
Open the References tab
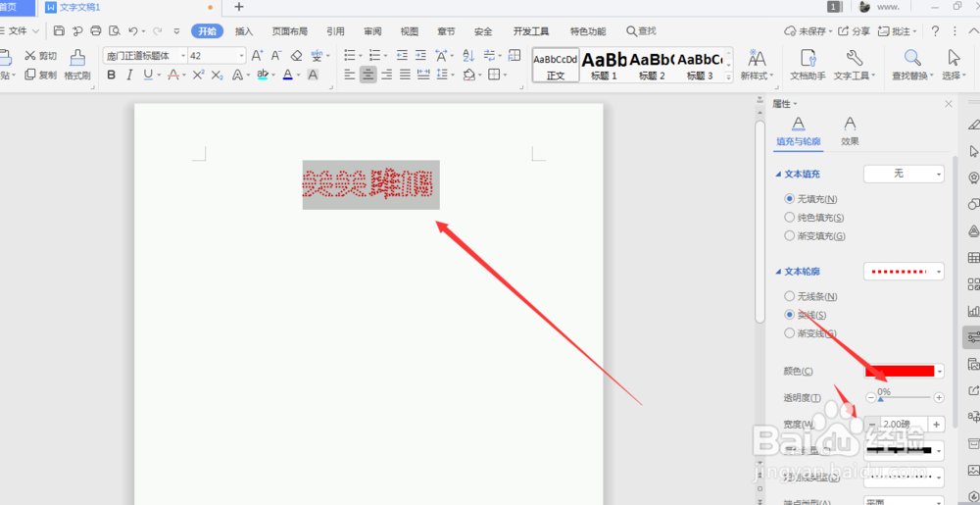pos(335,31)
